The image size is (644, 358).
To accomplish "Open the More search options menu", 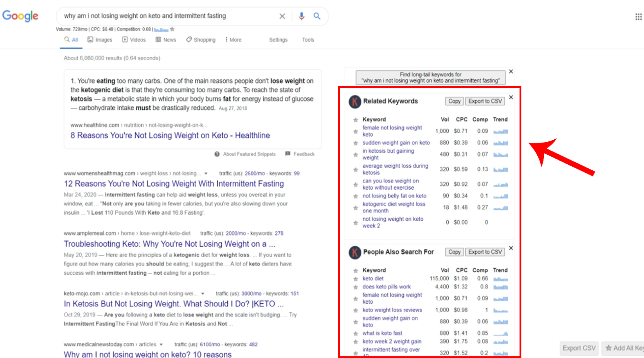I will click(x=233, y=40).
